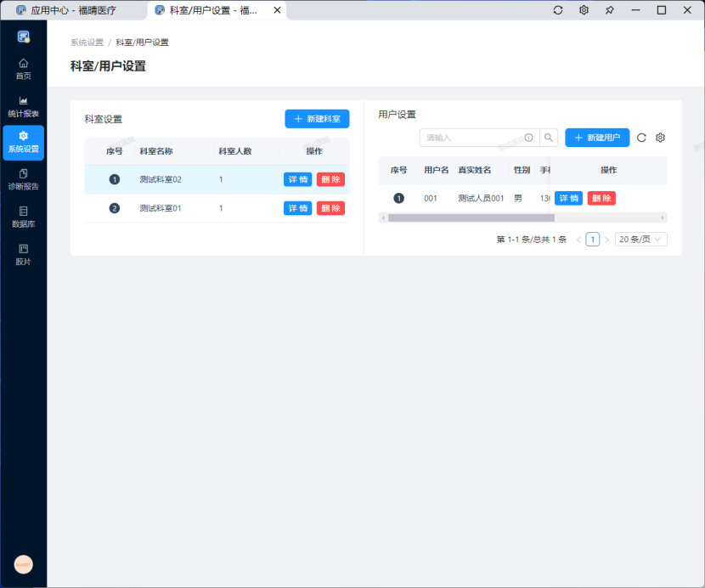
Task: Open 诊断报告 diagnostic reports sidebar icon
Action: [x=23, y=179]
